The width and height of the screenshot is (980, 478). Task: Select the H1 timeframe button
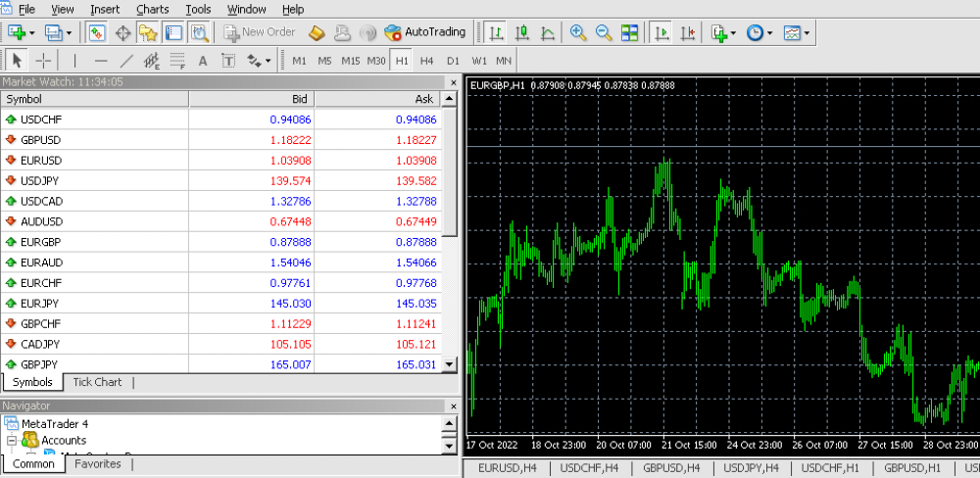[401, 61]
